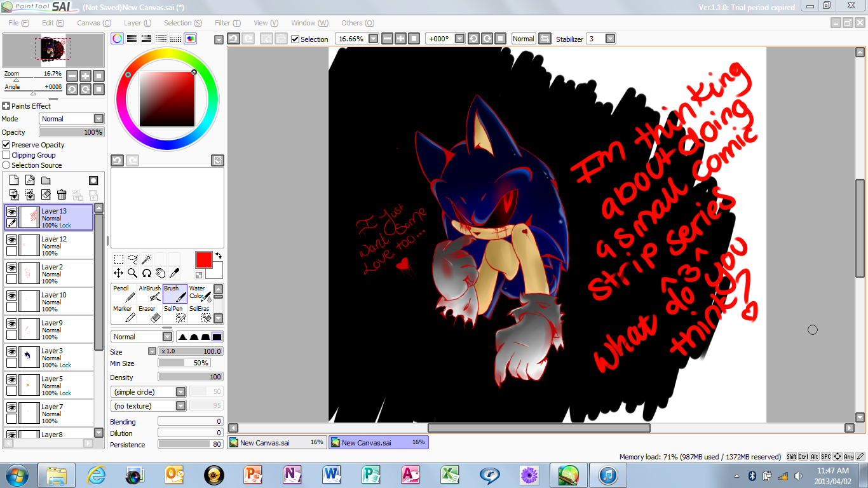This screenshot has width=868, height=488.
Task: Toggle the RGB slider panel
Action: [x=132, y=39]
